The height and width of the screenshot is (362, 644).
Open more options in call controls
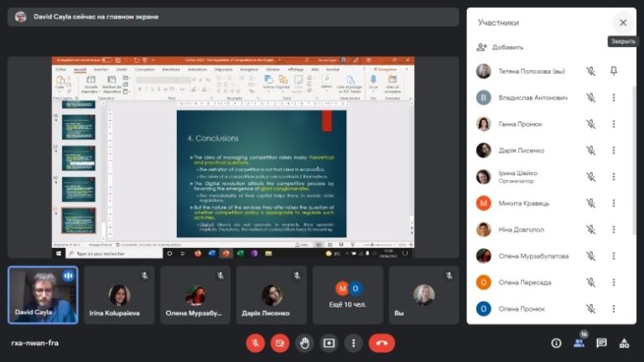[x=354, y=343]
